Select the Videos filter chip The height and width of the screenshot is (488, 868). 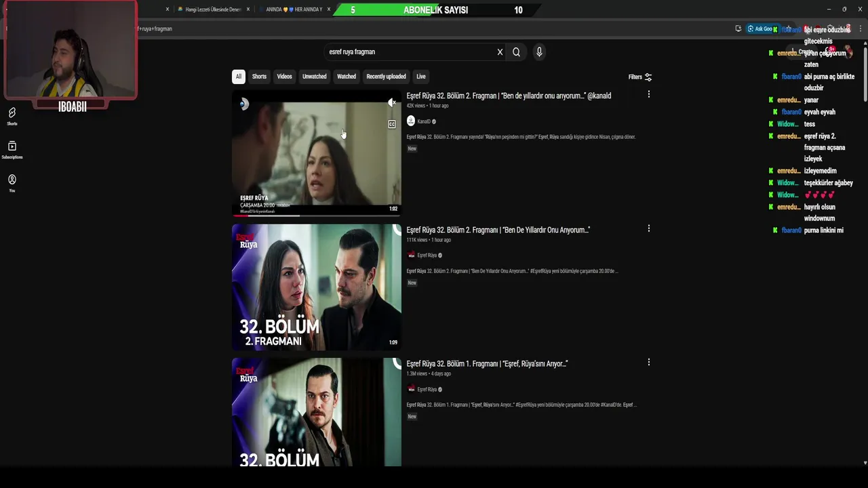(284, 77)
